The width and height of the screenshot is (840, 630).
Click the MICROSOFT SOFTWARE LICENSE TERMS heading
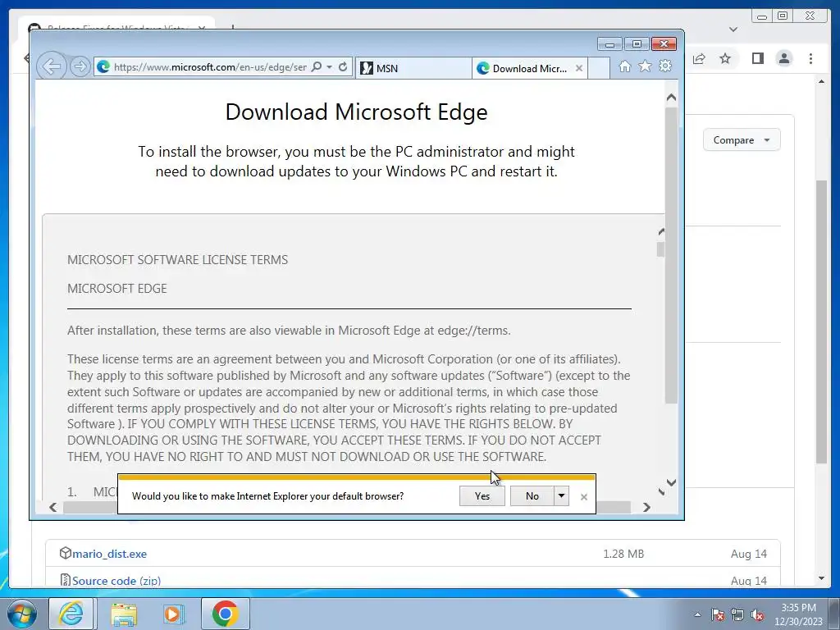click(177, 260)
